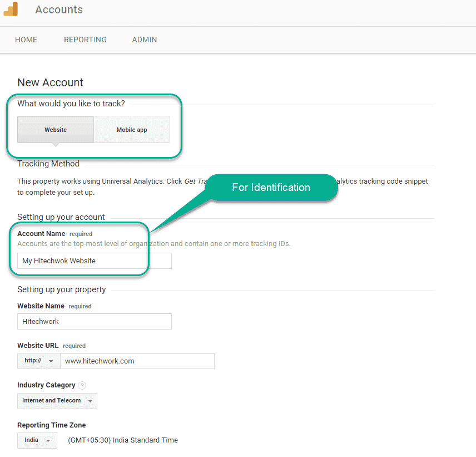Image resolution: width=476 pixels, height=457 pixels.
Task: Open the REPORTING tab
Action: point(85,40)
